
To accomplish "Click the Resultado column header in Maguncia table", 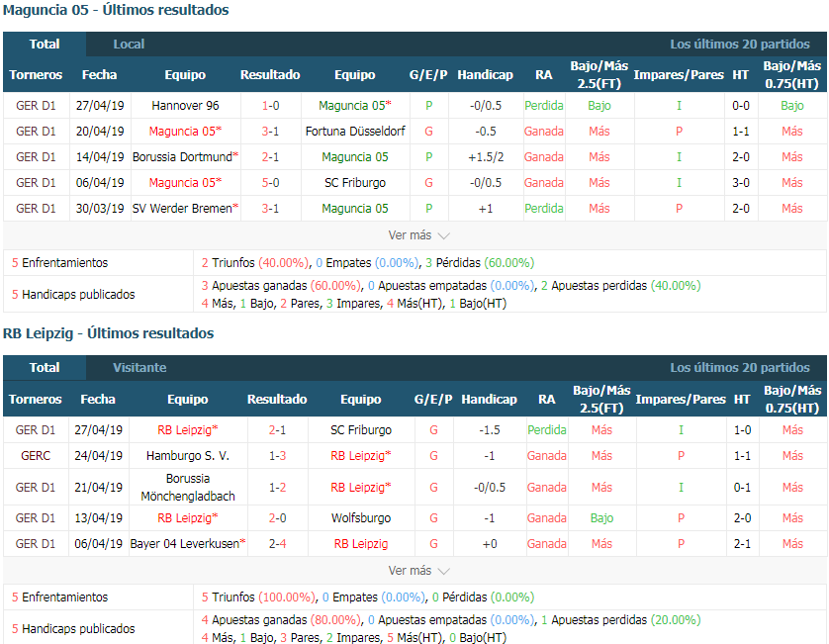I will 270,75.
